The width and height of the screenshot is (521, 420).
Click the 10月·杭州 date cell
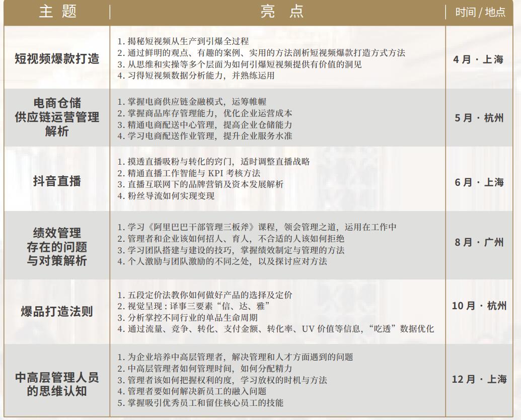479,306
